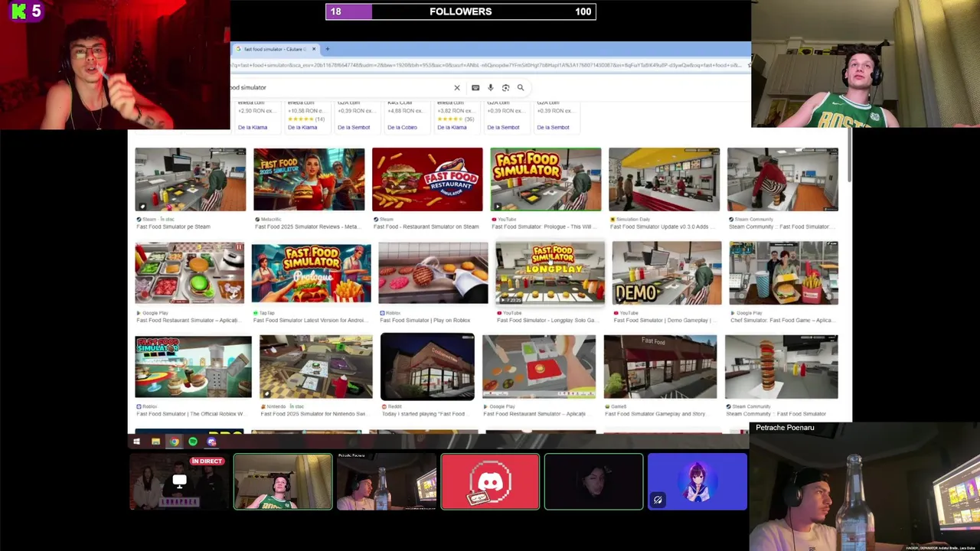Open 'Fast Food Simulator Gameplay and Story' image

[661, 367]
